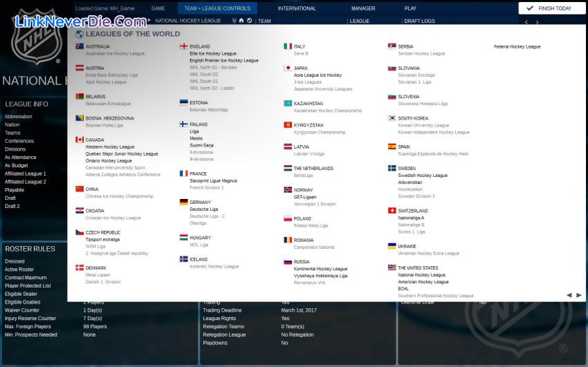This screenshot has height=367, width=588.
Task: Click the Switzerland flag icon
Action: coord(392,211)
